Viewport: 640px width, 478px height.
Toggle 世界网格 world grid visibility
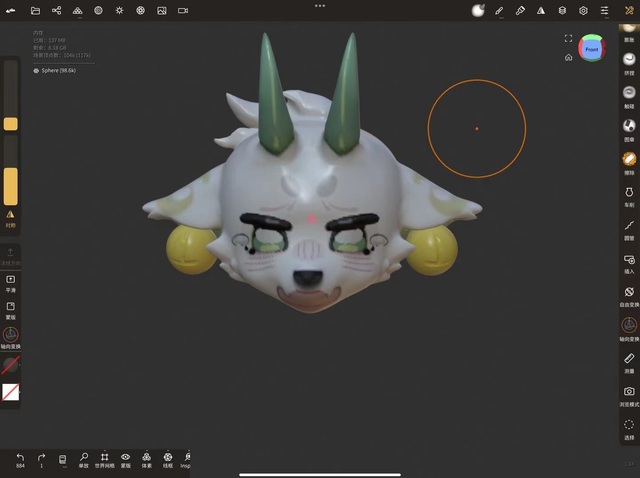[105, 459]
